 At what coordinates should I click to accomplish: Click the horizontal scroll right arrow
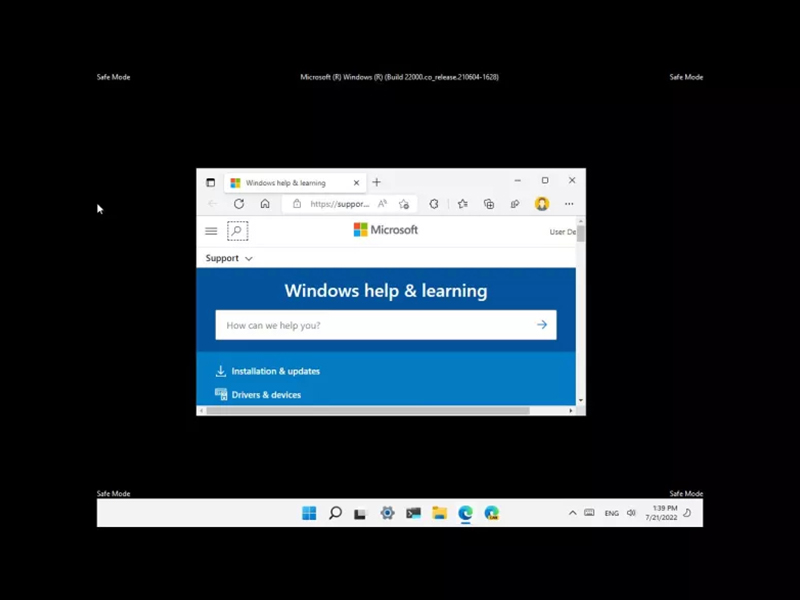click(x=570, y=411)
